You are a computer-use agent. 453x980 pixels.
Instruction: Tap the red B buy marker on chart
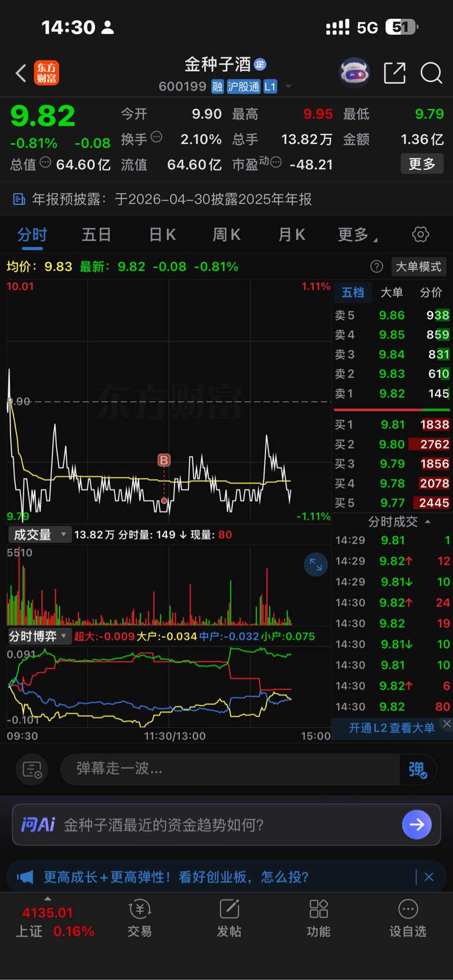coord(164,460)
